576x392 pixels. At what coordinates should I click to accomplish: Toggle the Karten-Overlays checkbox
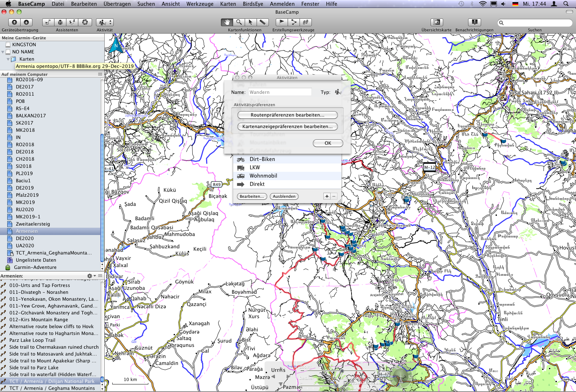(346, 388)
